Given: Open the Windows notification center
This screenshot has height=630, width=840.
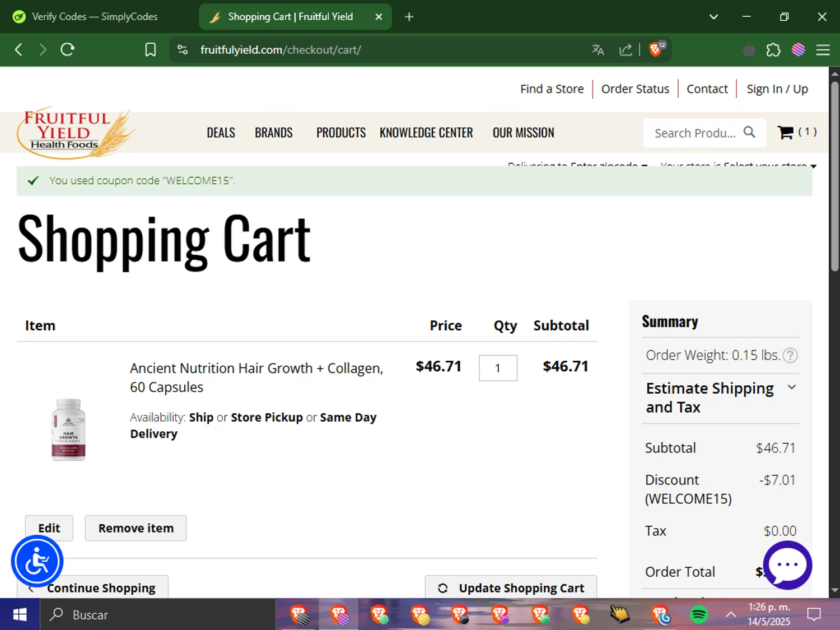Looking at the screenshot, I should pyautogui.click(x=814, y=615).
